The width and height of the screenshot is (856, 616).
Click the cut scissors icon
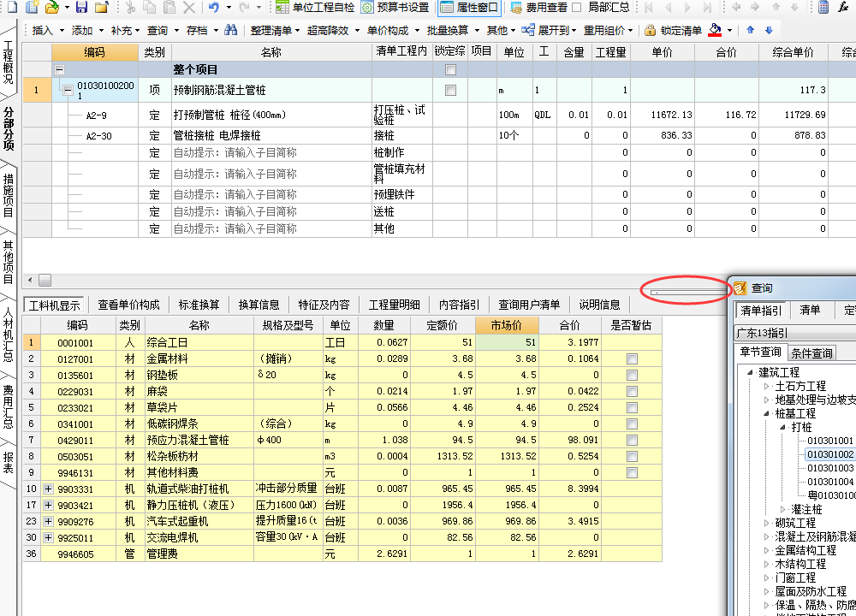click(x=130, y=7)
